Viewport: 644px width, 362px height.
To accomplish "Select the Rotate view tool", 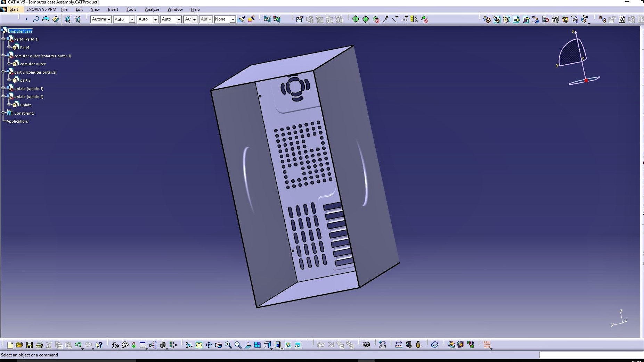I will click(218, 345).
